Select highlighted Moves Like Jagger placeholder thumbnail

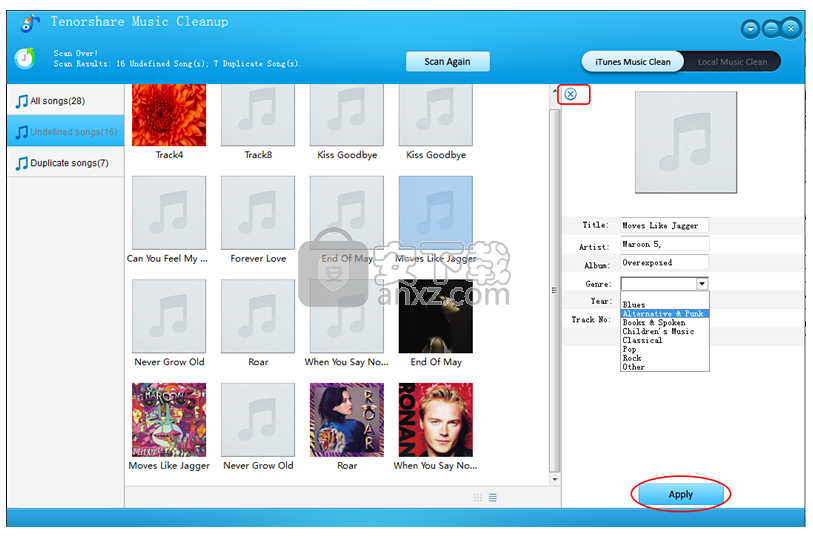[436, 213]
